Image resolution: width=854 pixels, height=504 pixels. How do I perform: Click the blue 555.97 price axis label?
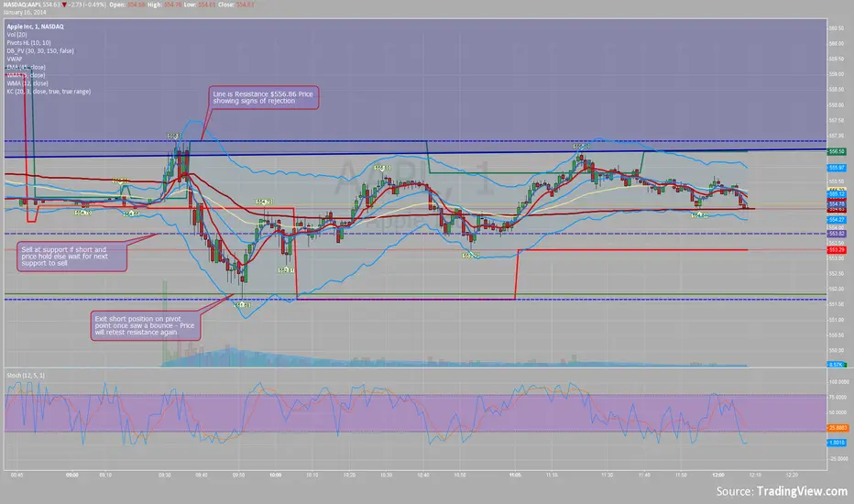pyautogui.click(x=836, y=168)
